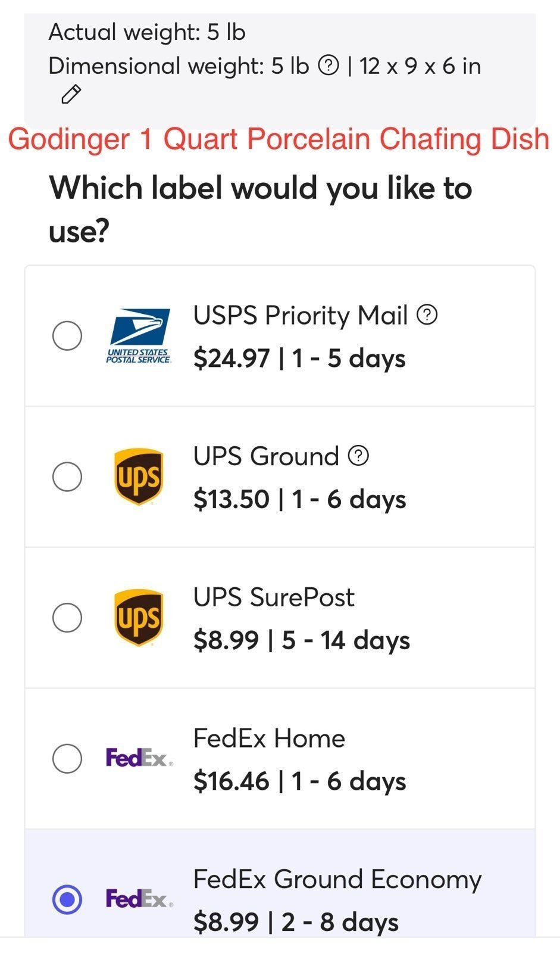
Task: Select UPS SurePost radio button
Action: click(67, 618)
